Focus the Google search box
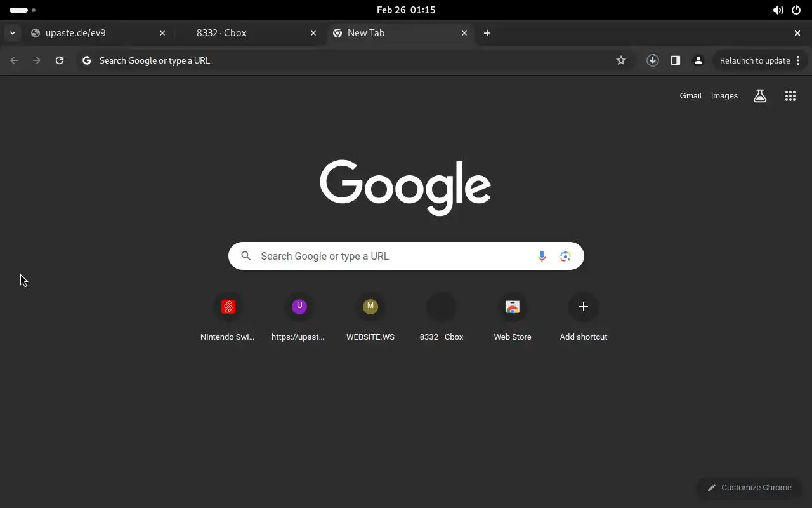Viewport: 812px width, 508px height. [x=406, y=256]
